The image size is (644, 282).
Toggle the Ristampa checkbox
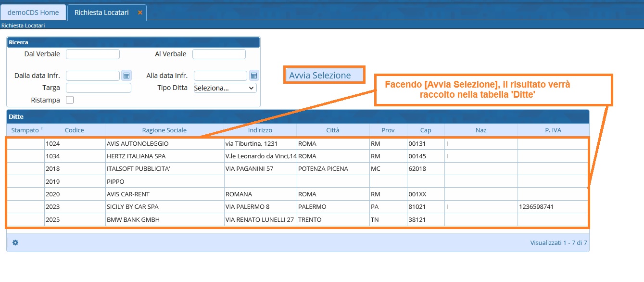(70, 100)
